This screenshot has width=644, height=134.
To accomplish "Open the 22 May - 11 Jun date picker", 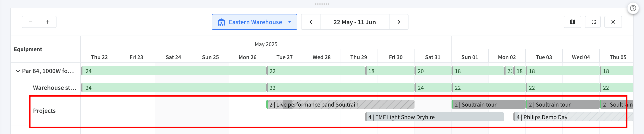I will pyautogui.click(x=355, y=22).
